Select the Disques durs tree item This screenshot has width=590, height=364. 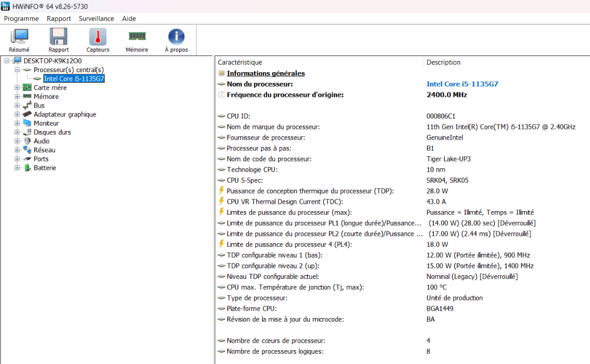coord(52,132)
